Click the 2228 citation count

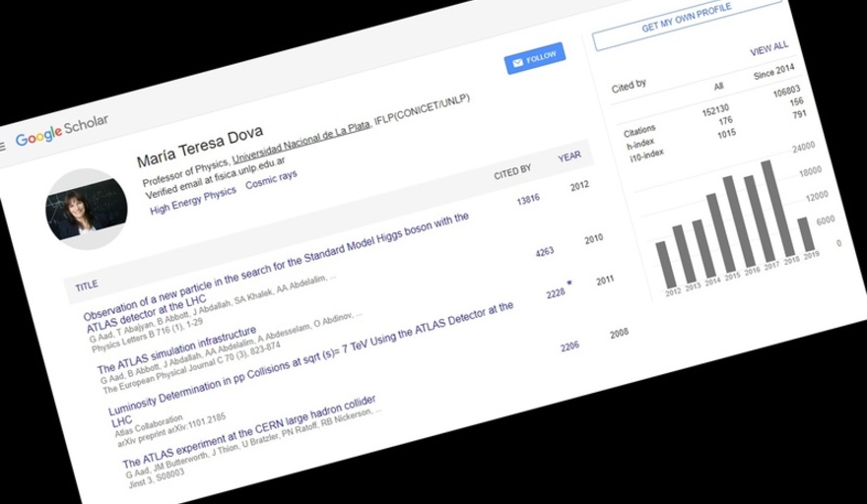556,294
